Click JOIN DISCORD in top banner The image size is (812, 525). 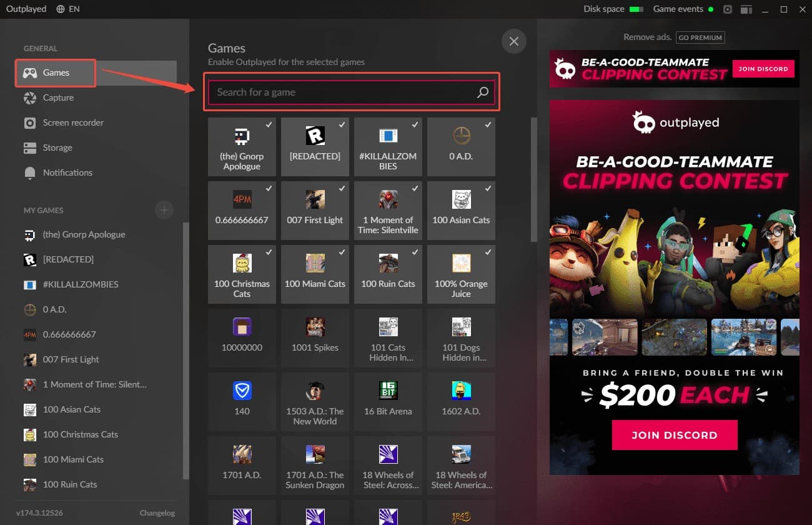point(763,69)
